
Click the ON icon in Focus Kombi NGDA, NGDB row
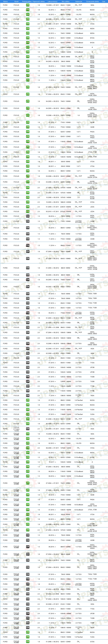28,584
